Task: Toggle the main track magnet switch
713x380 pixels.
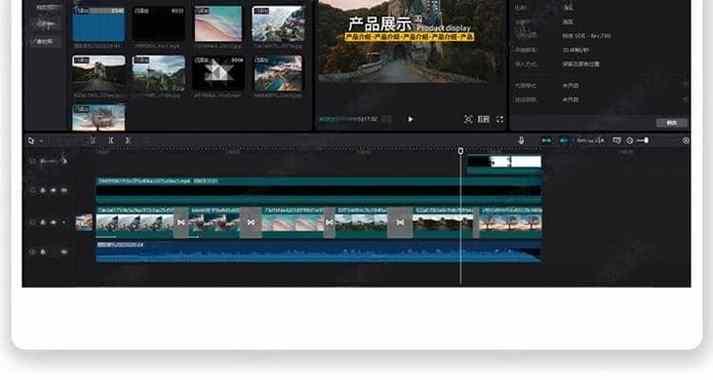Action: point(546,140)
